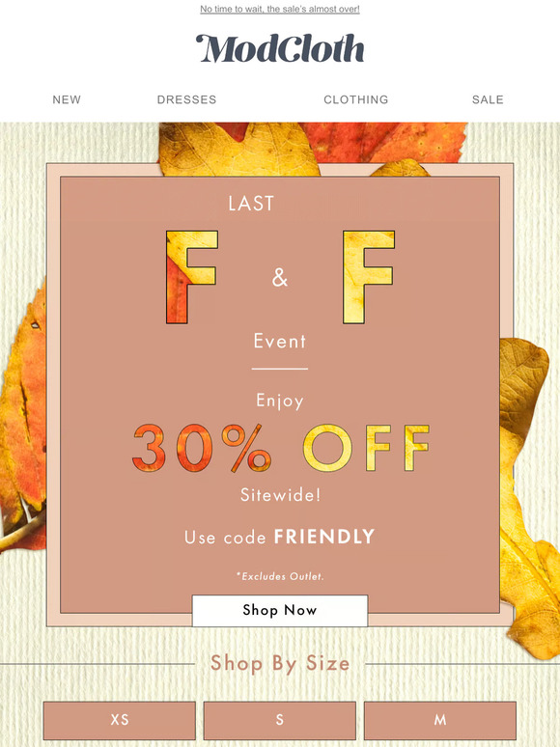
Task: Click the 'LAST' banner heading
Action: 251,204
